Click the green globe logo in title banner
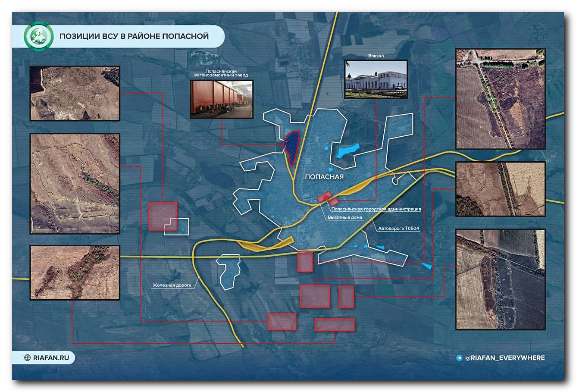576x392 pixels. pyautogui.click(x=38, y=36)
